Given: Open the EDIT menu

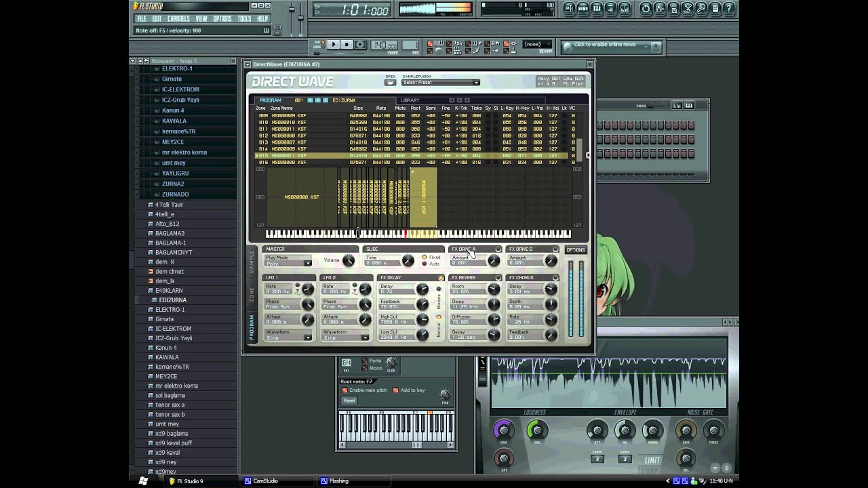Looking at the screenshot, I should (157, 18).
